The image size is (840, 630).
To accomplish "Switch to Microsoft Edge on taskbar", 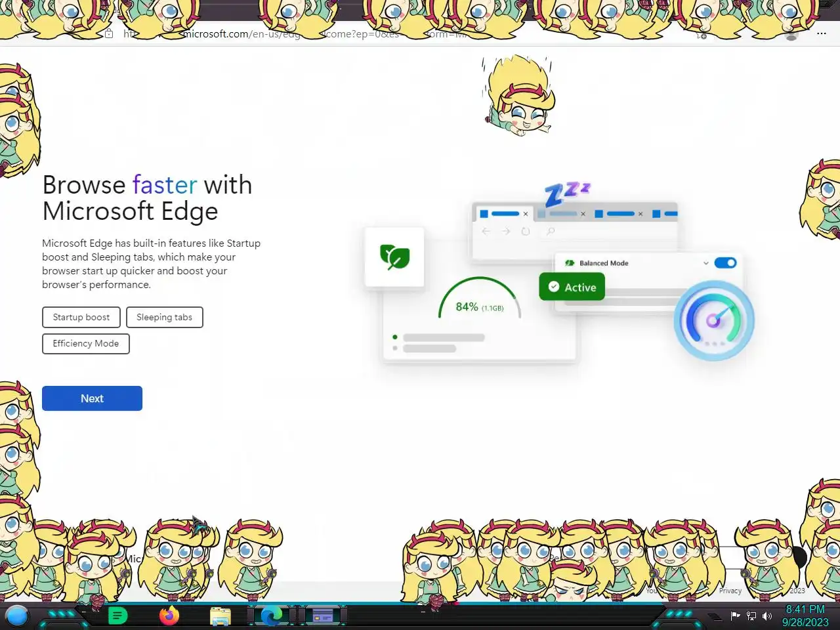I will tap(271, 616).
